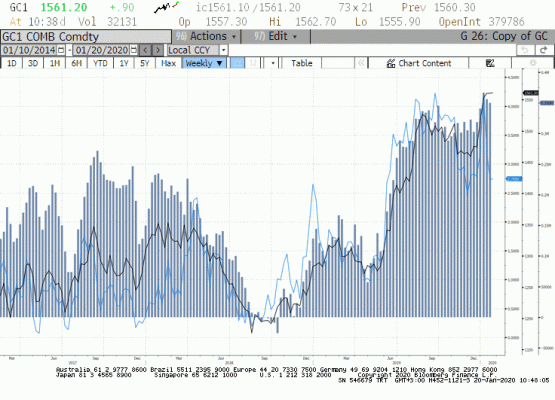Open the Weekly periodicity dropdown
Viewport: 555px width, 400px height.
pyautogui.click(x=204, y=63)
